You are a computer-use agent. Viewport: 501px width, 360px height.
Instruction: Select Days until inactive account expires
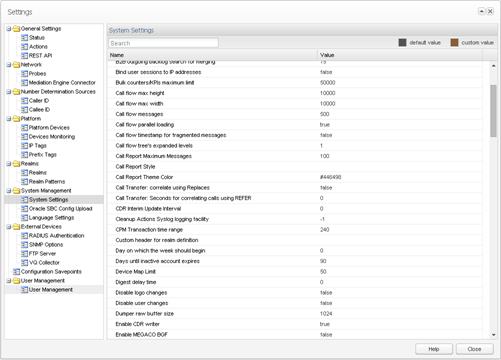pos(295,261)
